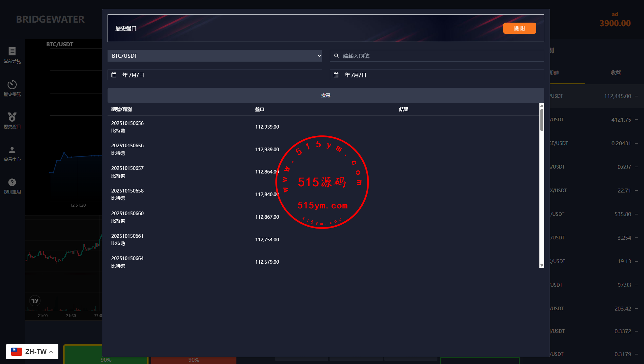Click the scrollbar thumb in results list
The image size is (644, 364).
[542, 120]
